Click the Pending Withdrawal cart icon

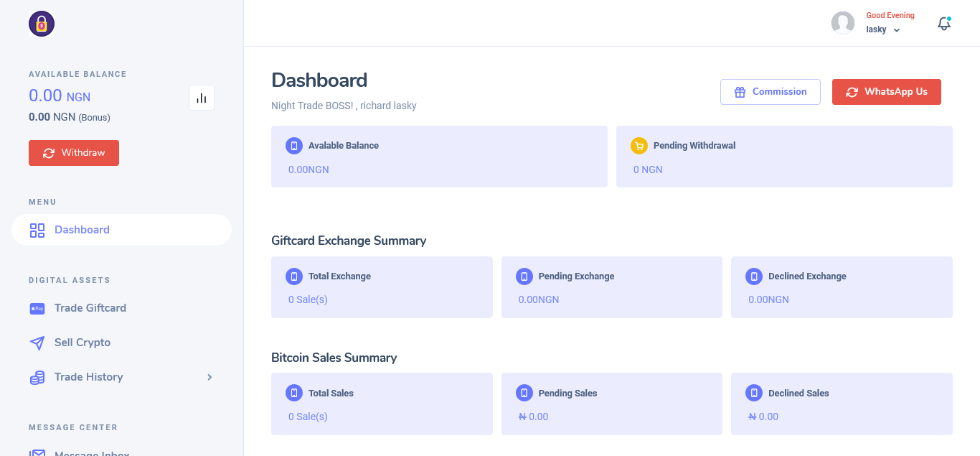coord(639,146)
